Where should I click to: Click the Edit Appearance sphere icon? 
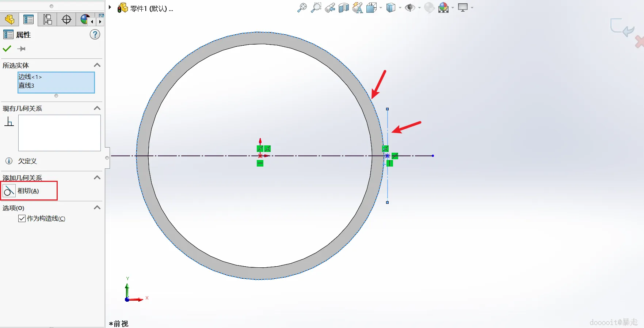(x=430, y=8)
